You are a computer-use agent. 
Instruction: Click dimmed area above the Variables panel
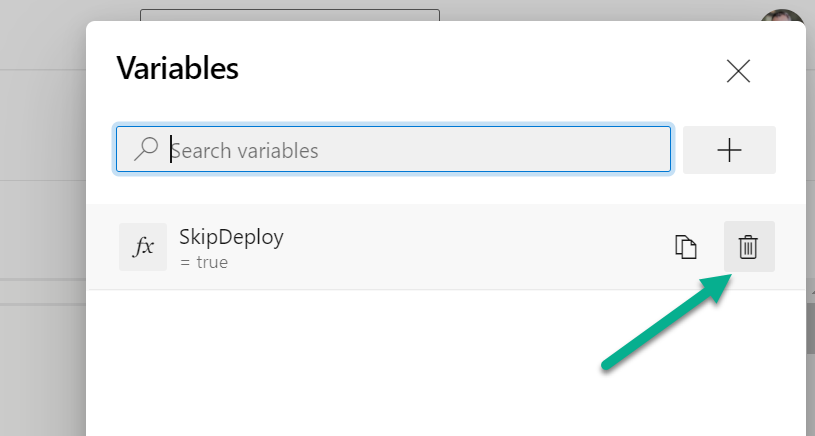pyautogui.click(x=600, y=10)
